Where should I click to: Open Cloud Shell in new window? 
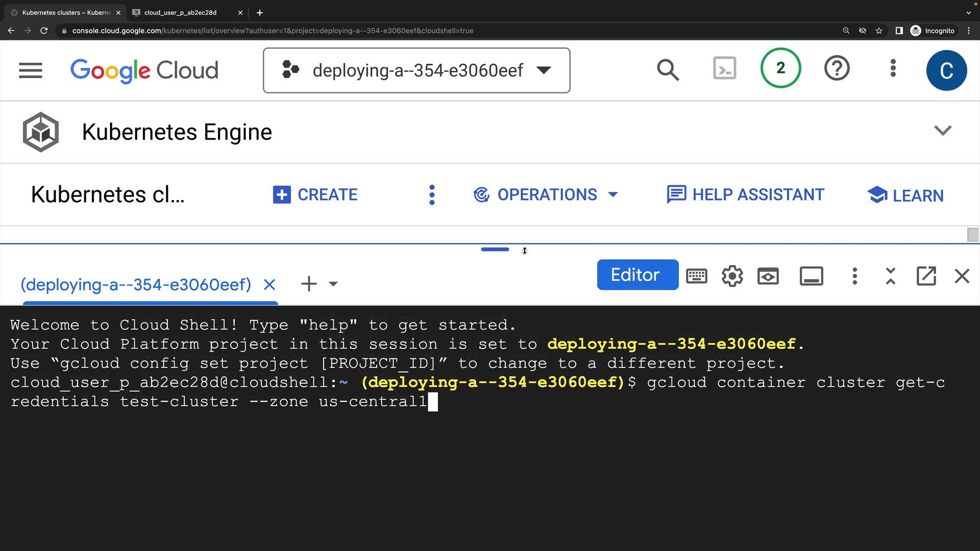(926, 276)
